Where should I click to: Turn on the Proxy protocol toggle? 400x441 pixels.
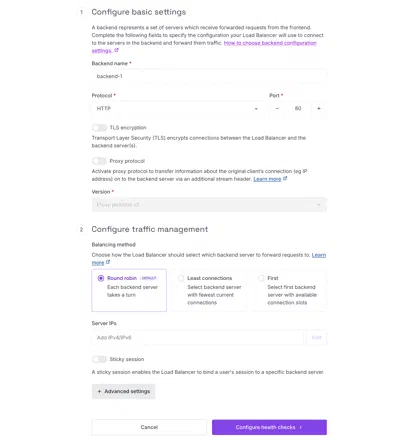99,161
